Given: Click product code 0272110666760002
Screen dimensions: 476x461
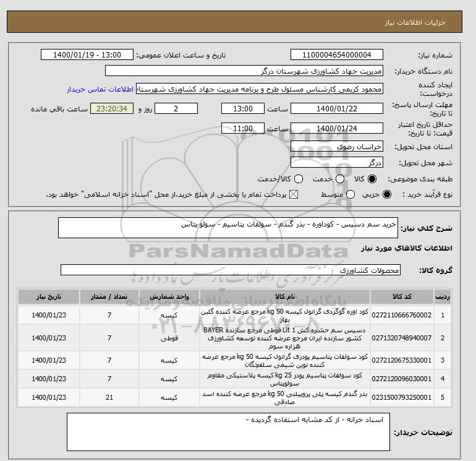Looking at the screenshot, I should click(x=402, y=315).
